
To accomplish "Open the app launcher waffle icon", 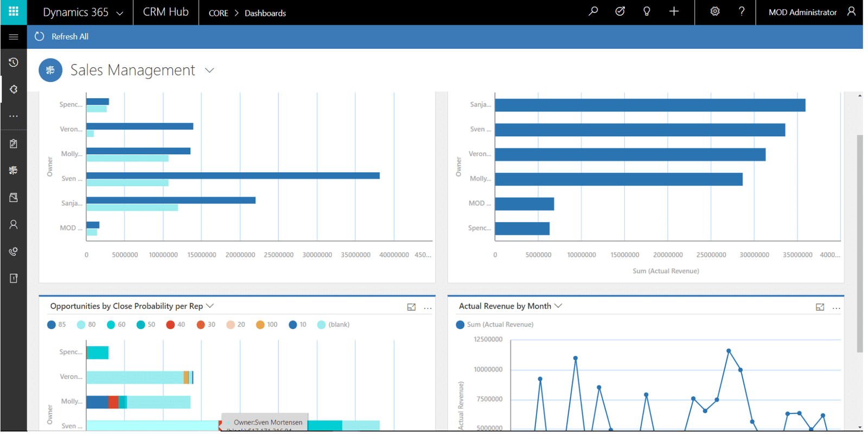I will pyautogui.click(x=14, y=12).
